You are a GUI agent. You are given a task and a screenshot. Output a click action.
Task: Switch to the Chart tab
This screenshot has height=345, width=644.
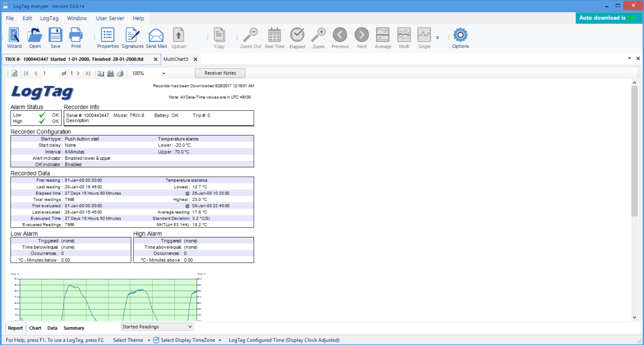coord(35,328)
